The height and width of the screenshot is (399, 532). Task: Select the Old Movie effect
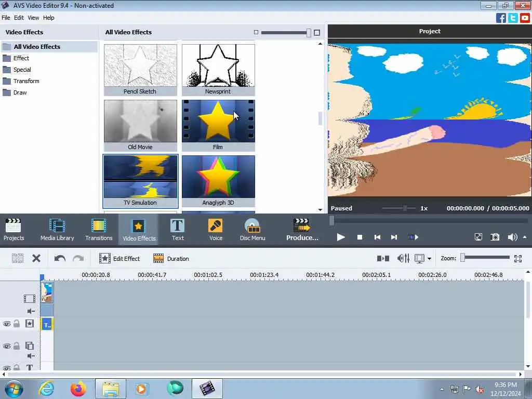tap(140, 126)
